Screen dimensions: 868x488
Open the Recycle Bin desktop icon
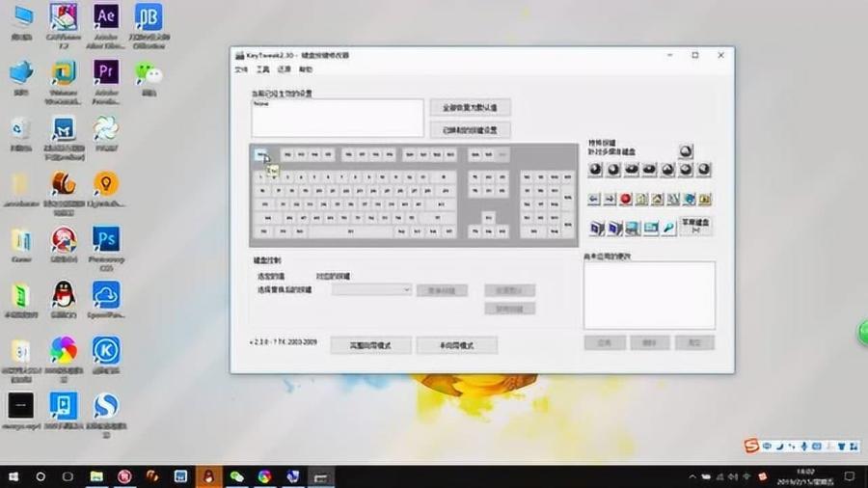pos(21,134)
